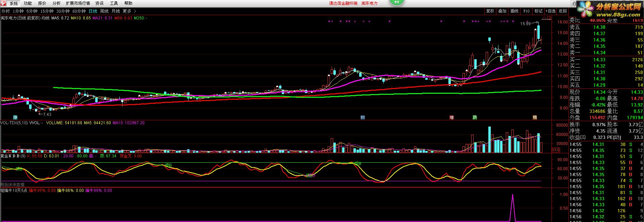This screenshot has height=222, width=644.
Task: Click the 通达信金融终端 title text
Action: tap(343, 3)
